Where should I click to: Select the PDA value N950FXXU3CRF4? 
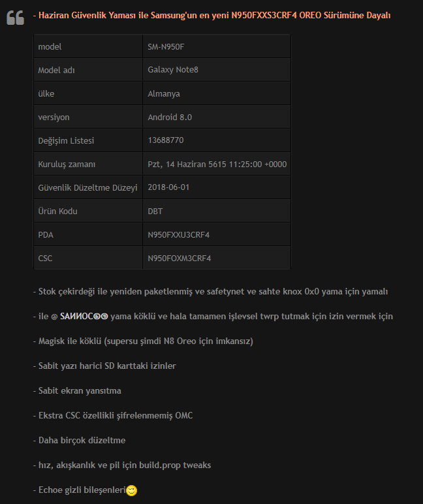click(217, 234)
